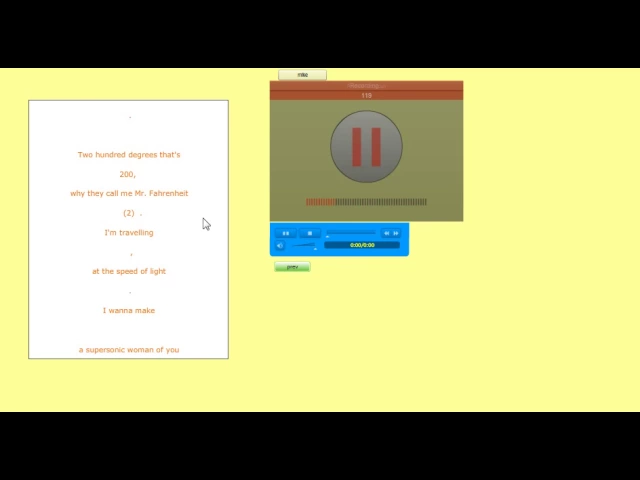Mute audio with the speaker icon

[280, 246]
